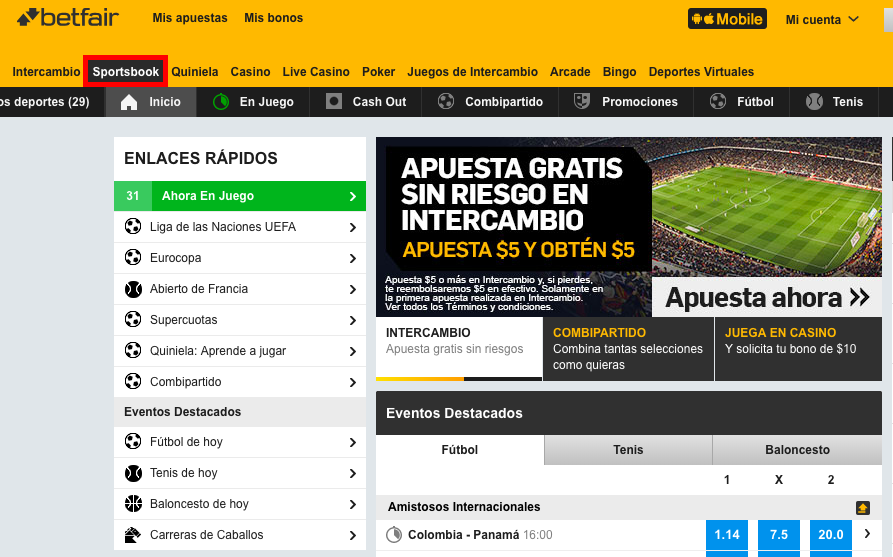Viewport: 893px width, 557px height.
Task: Click soccer icon next to Quiniela: Aprende a jugar
Action: (133, 350)
